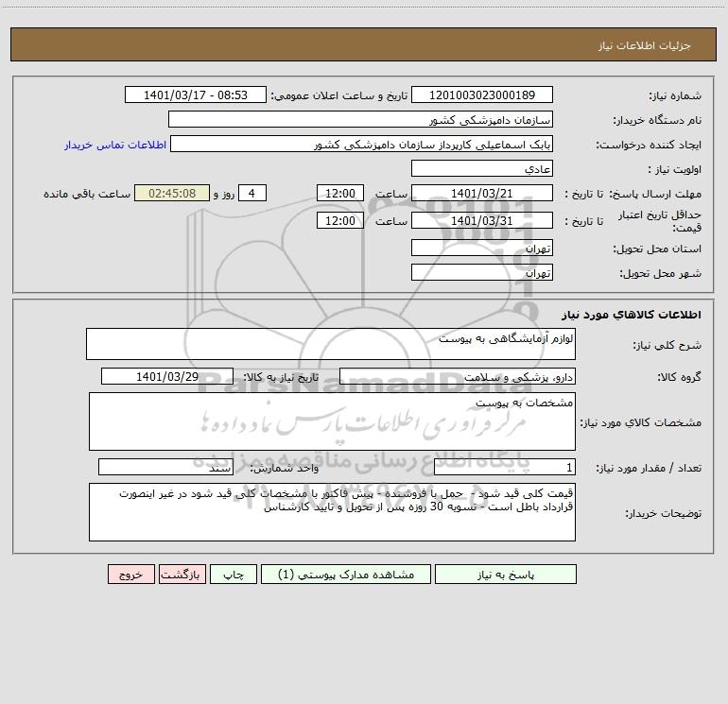
Task: Click the label تاریخ نیاز به کالا
Action: point(281,377)
